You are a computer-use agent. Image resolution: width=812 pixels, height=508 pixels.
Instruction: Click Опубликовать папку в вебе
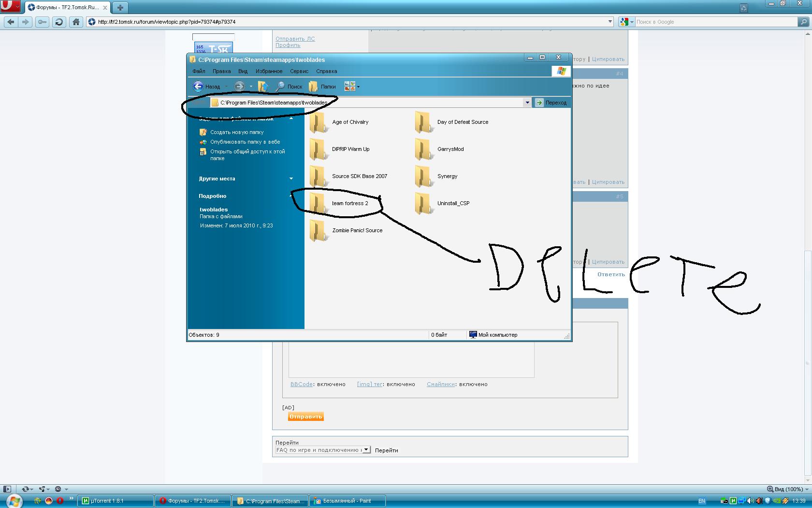tap(240, 142)
